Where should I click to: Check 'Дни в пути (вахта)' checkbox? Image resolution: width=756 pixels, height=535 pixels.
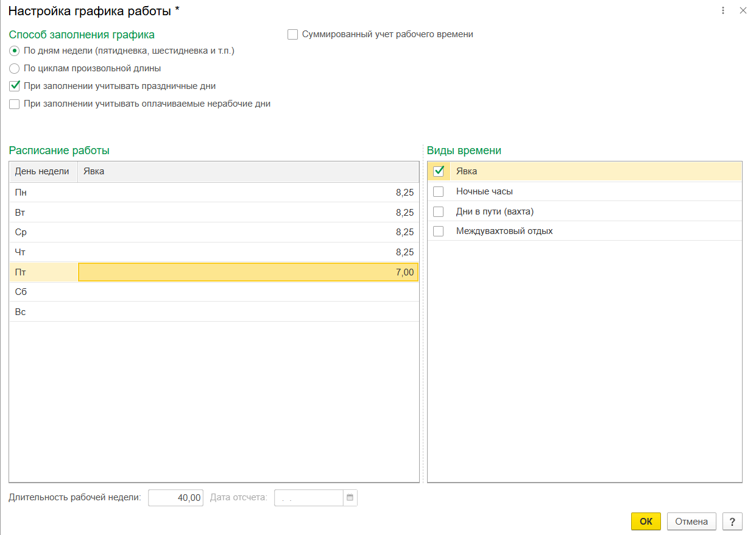coord(438,211)
